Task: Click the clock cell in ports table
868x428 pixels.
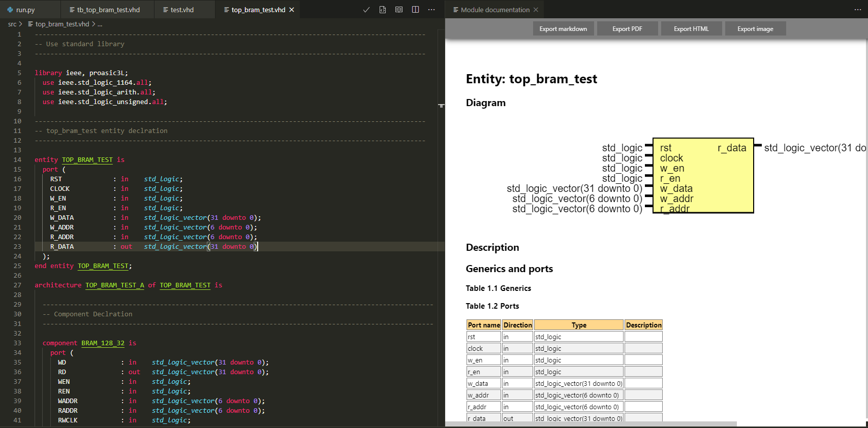Action: pos(484,348)
